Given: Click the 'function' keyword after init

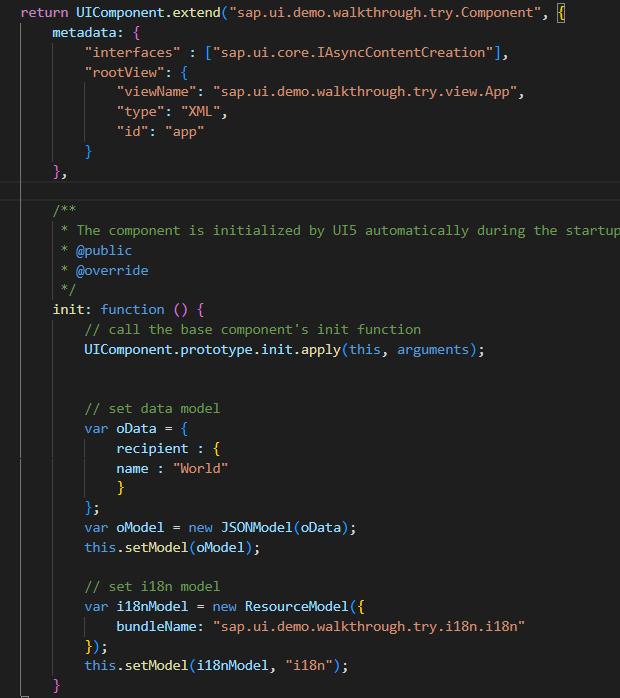Looking at the screenshot, I should (132, 309).
